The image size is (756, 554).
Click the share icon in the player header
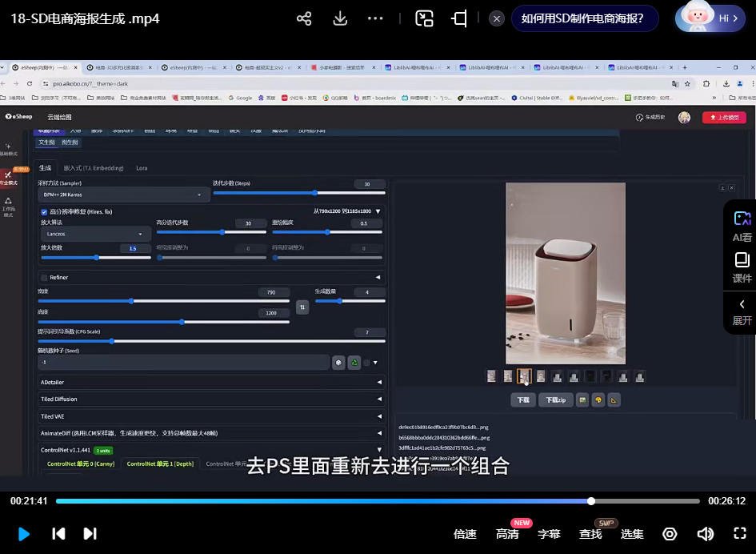point(304,18)
